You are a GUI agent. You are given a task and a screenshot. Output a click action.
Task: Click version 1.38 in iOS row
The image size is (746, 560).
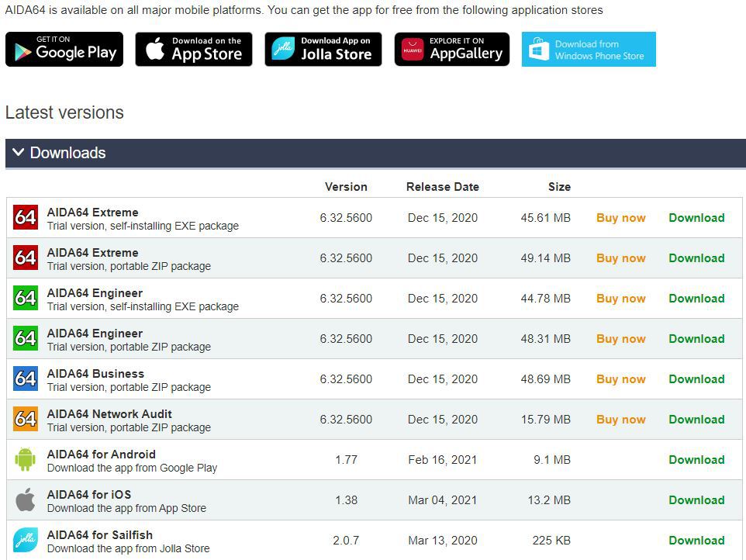pyautogui.click(x=346, y=500)
